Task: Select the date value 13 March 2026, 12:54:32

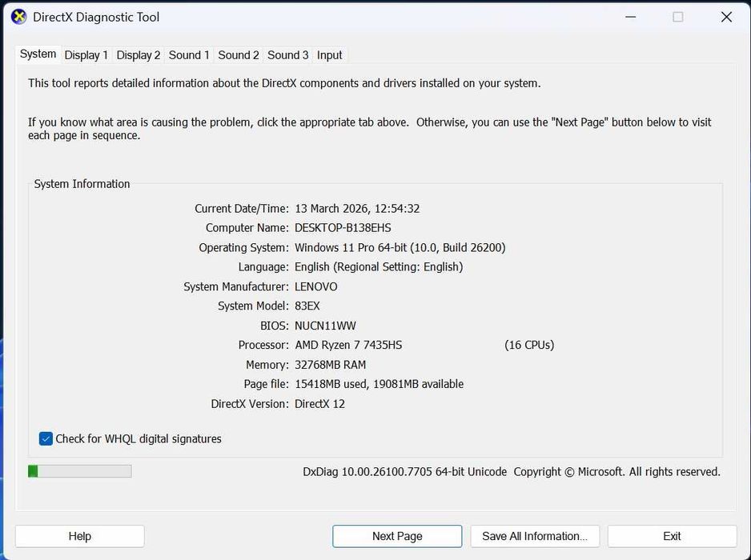Action: [357, 209]
